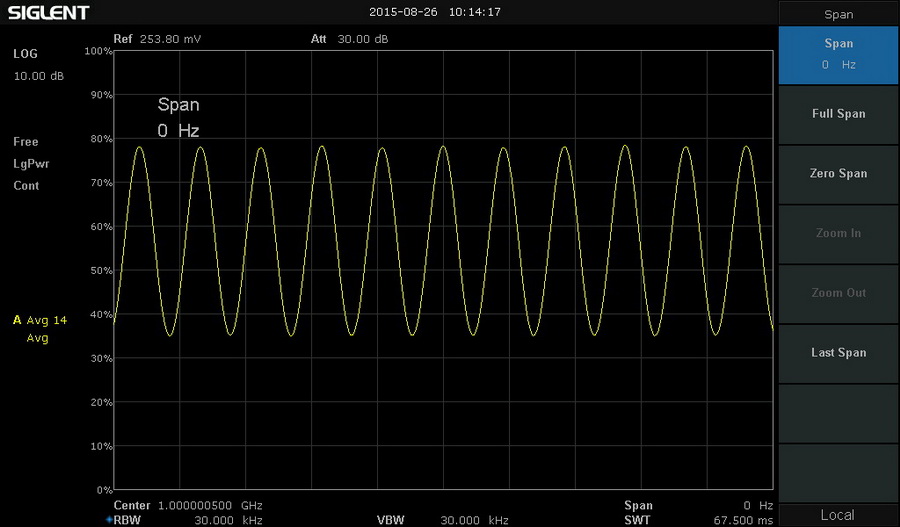Select the yellow trace A Avg 14 label
The width and height of the screenshot is (900, 527).
click(40, 321)
